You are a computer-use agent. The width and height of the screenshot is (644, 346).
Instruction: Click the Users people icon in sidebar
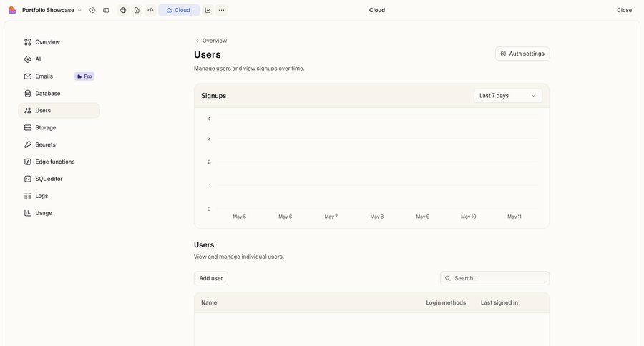27,110
